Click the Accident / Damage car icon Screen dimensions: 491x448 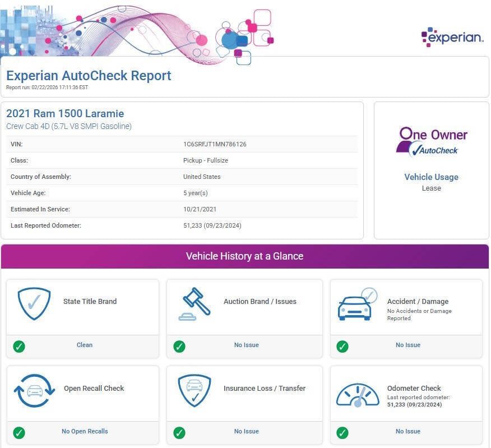pyautogui.click(x=357, y=304)
